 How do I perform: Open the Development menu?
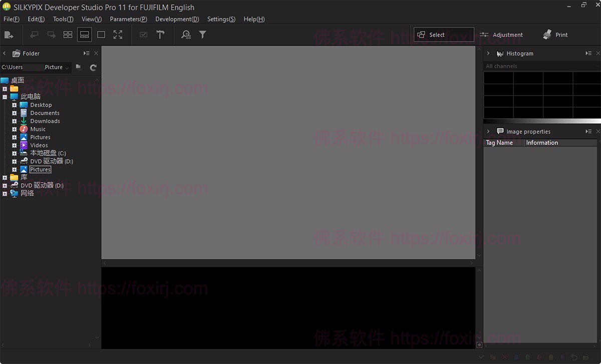(177, 19)
